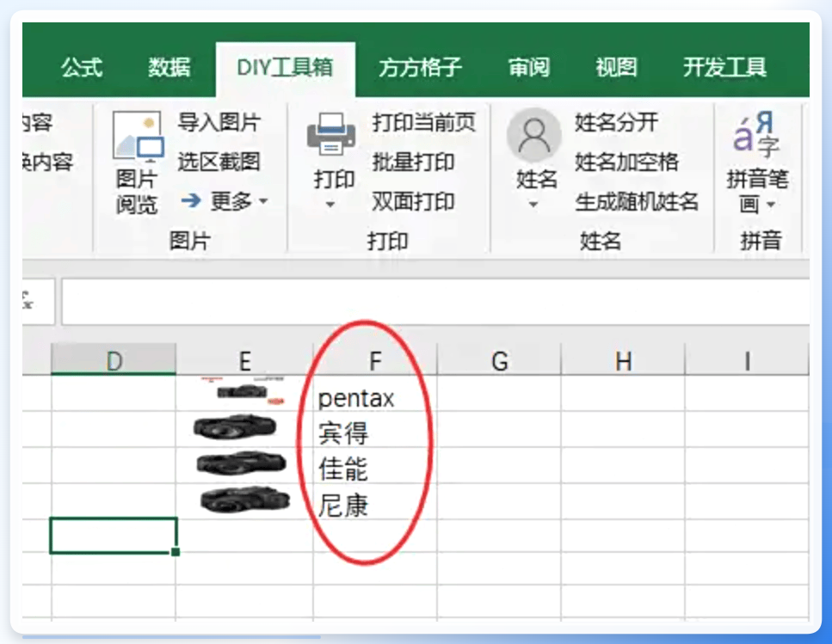Switch to the 视图 ribbon tab

(616, 67)
